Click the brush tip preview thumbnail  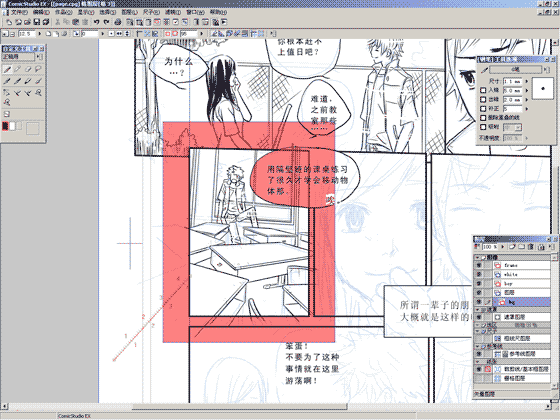coord(543,88)
